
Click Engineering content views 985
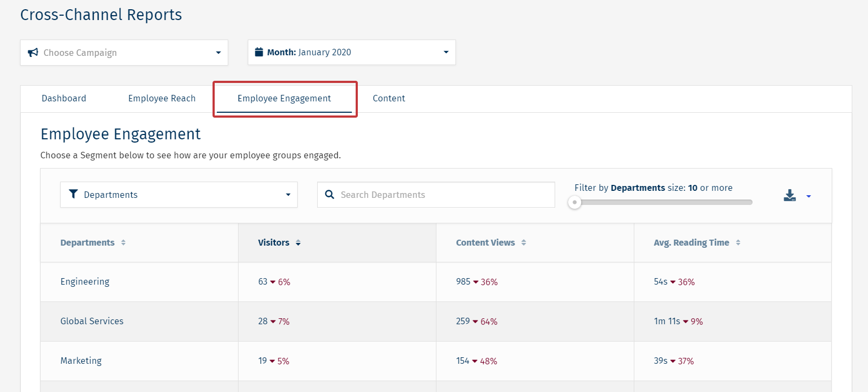(x=464, y=282)
